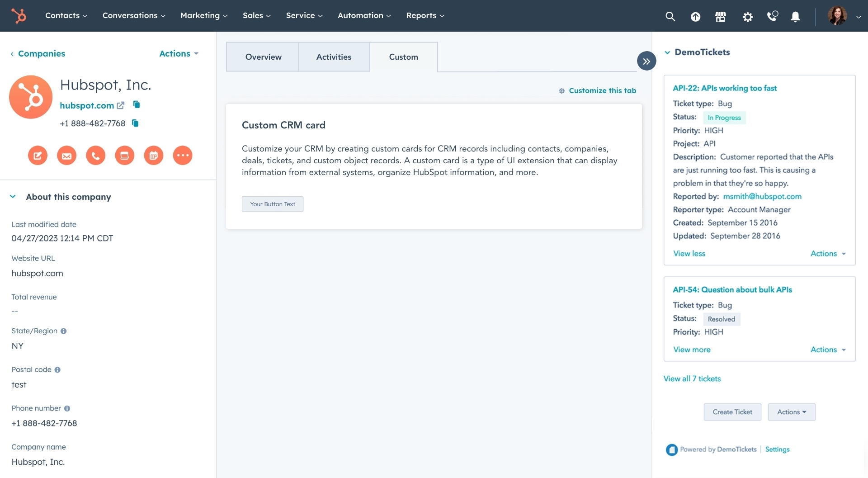
Task: Open the notifications bell
Action: tap(795, 17)
